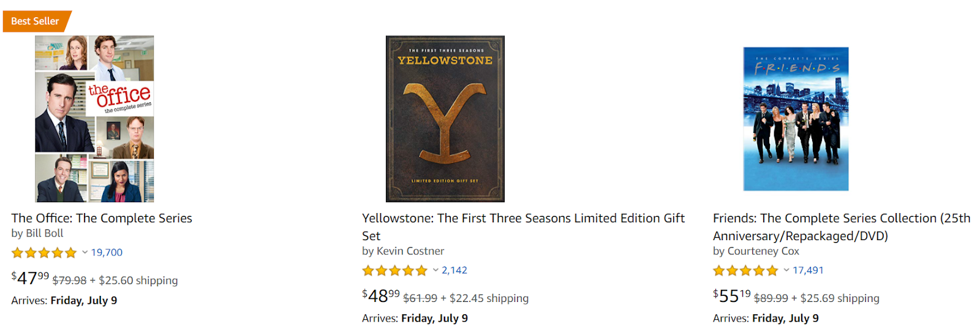The image size is (980, 332).
Task: Open Friends Complete Series Collection title link
Action: click(x=841, y=219)
